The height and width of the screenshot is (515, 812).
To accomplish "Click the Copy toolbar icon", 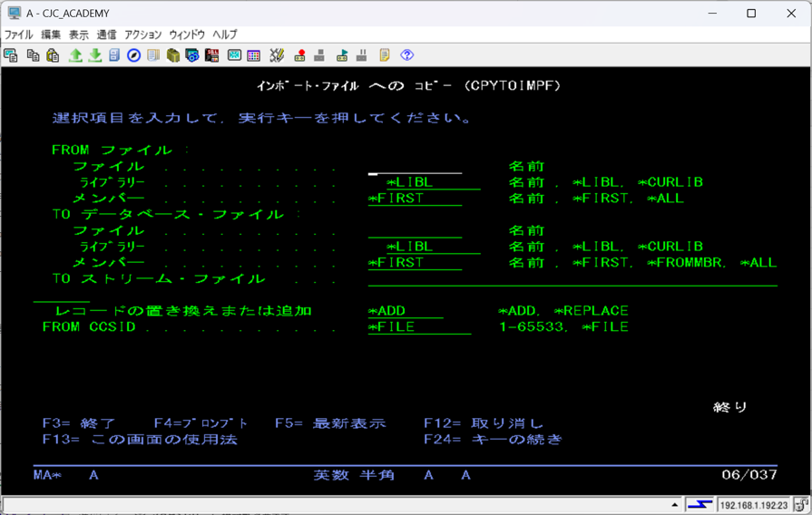I will (33, 55).
